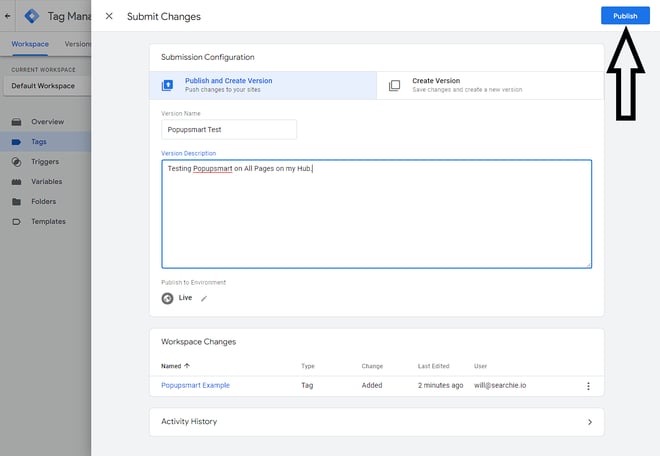Open Folders in the sidebar
This screenshot has height=456, width=660.
coord(43,201)
